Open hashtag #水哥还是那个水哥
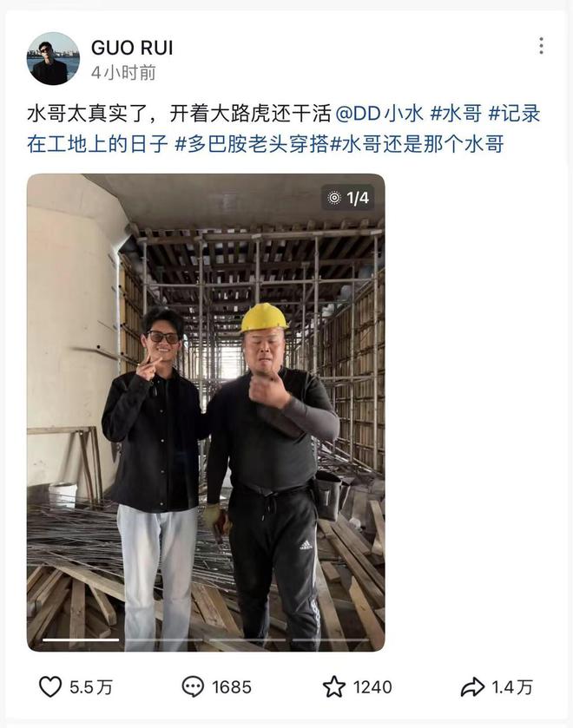Viewport: 573px width, 728px height. pos(417,144)
